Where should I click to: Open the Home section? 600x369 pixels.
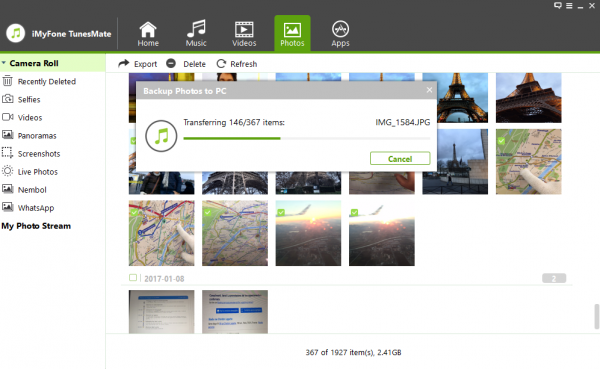pyautogui.click(x=148, y=34)
